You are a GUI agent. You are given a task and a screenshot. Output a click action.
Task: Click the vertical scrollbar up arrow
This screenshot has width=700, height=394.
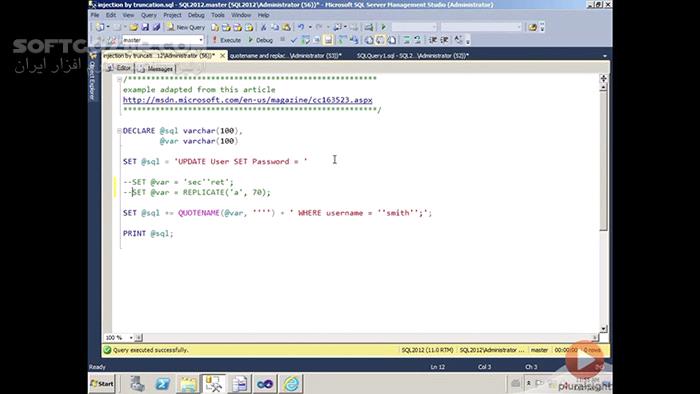pos(604,87)
